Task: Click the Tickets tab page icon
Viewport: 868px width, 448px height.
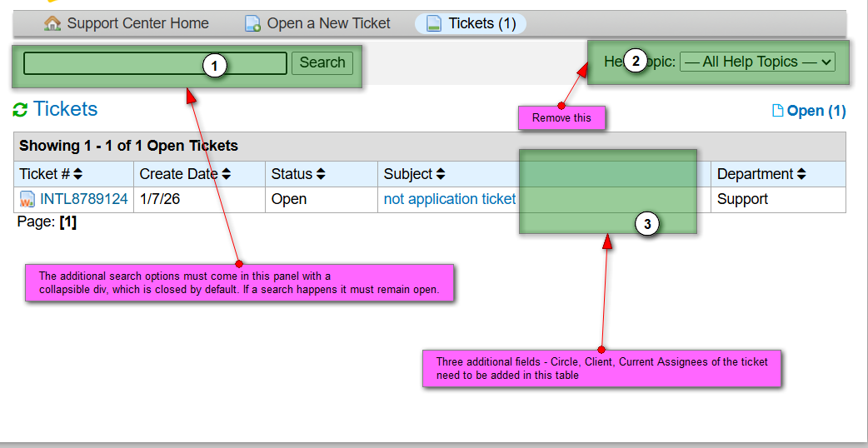Action: 433,23
